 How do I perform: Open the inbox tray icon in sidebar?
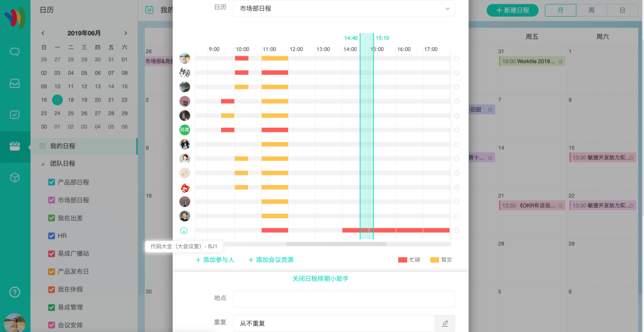[x=15, y=83]
